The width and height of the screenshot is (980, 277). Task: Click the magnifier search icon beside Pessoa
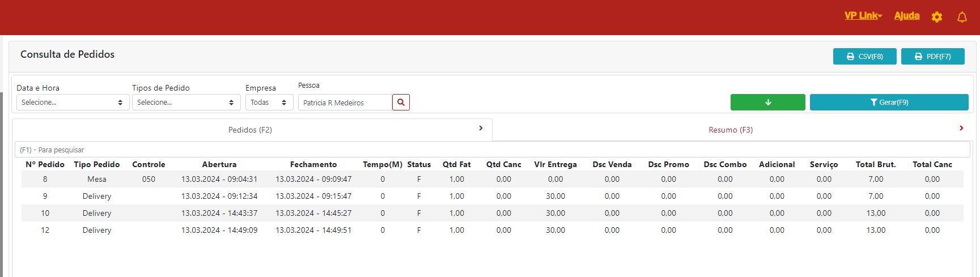(x=401, y=103)
